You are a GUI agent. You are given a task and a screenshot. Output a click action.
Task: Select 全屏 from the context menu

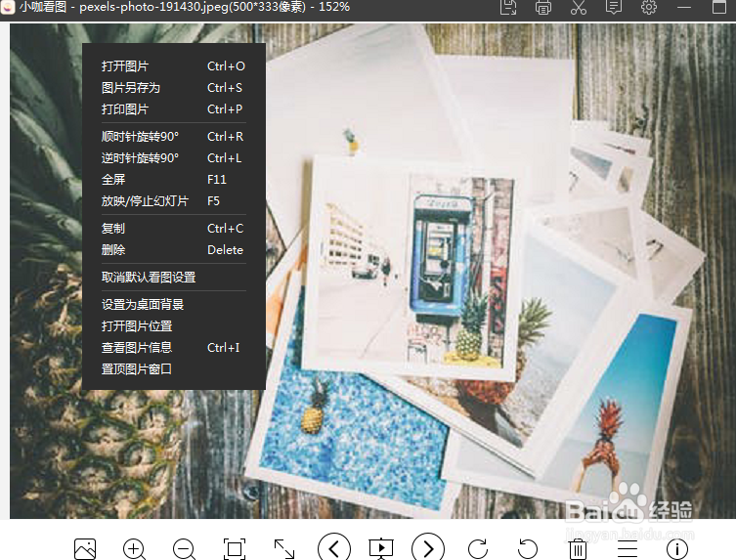(174, 179)
